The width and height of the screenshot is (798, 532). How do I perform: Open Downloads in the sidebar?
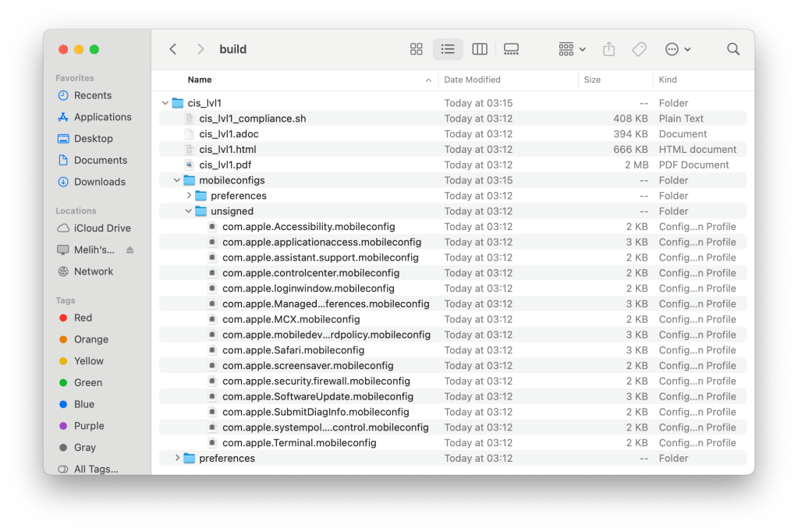click(99, 182)
